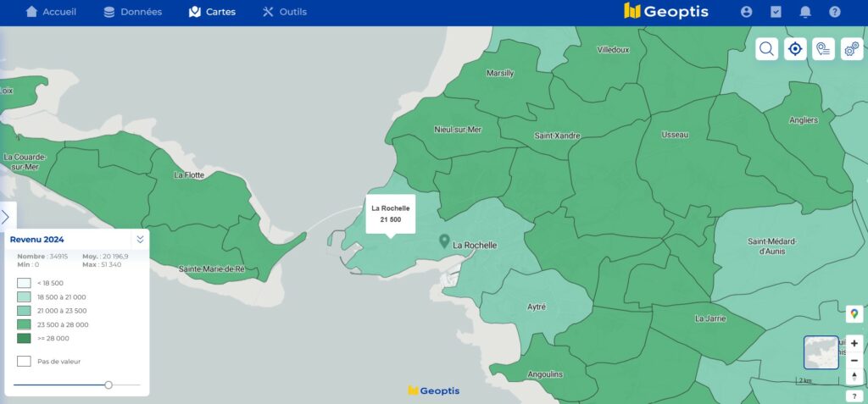Image resolution: width=868 pixels, height=404 pixels.
Task: Zoom out with the minus button
Action: click(x=854, y=360)
